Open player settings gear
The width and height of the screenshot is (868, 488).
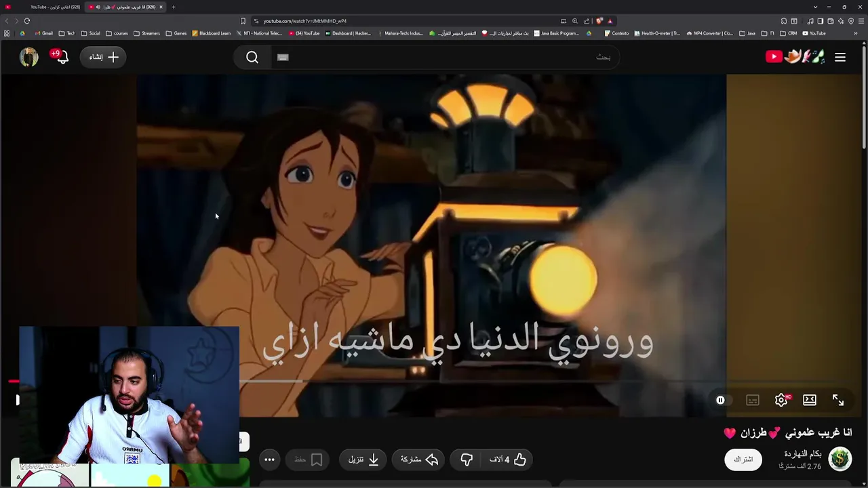(781, 400)
